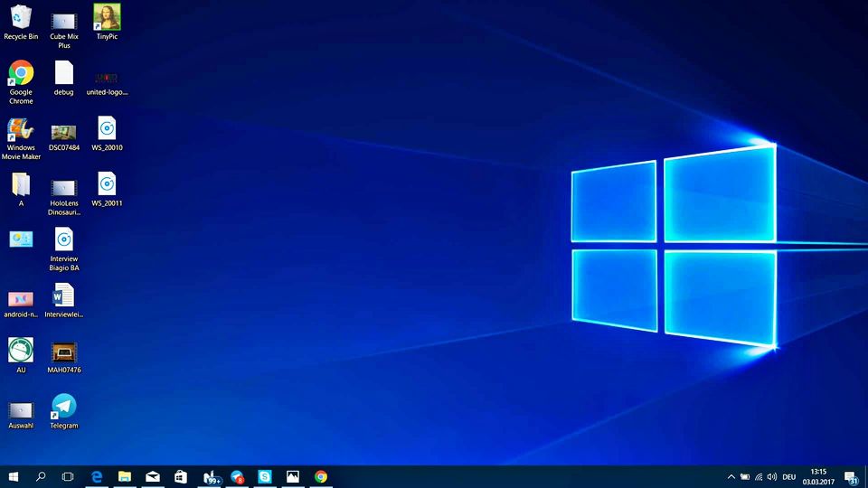Open the volume control speaker icon
Screen dimensions: 868x488
[x=771, y=476]
